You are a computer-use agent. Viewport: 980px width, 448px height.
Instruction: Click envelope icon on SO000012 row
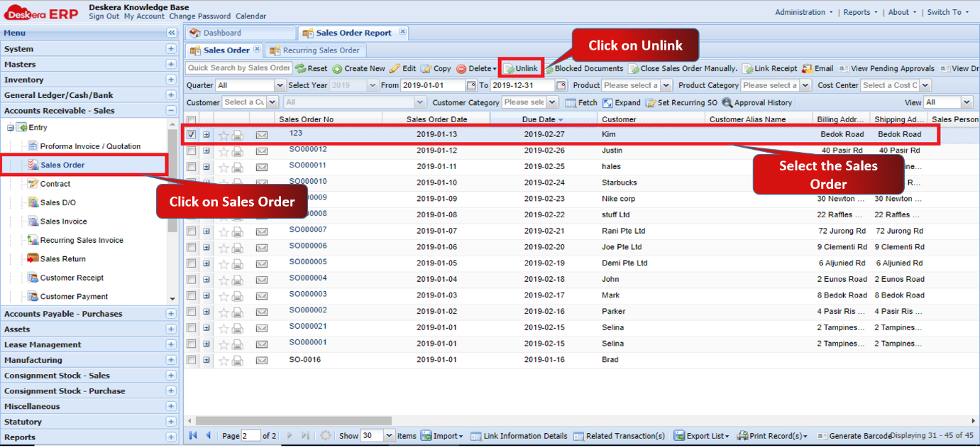(x=262, y=151)
